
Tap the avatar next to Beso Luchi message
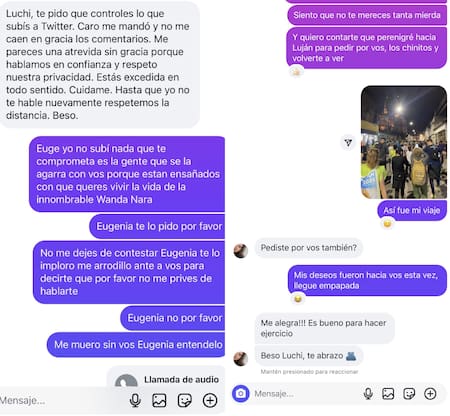coord(241,359)
